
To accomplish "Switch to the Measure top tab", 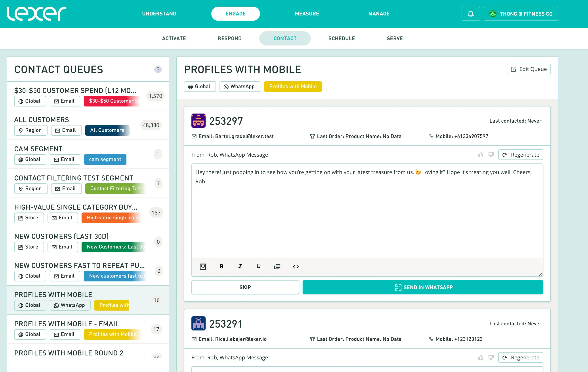I will [x=307, y=14].
